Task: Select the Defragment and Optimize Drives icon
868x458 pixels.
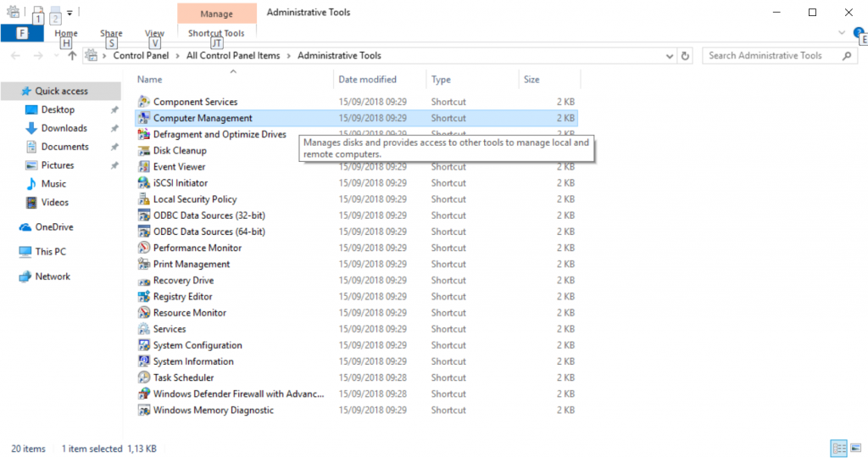Action: (x=144, y=134)
